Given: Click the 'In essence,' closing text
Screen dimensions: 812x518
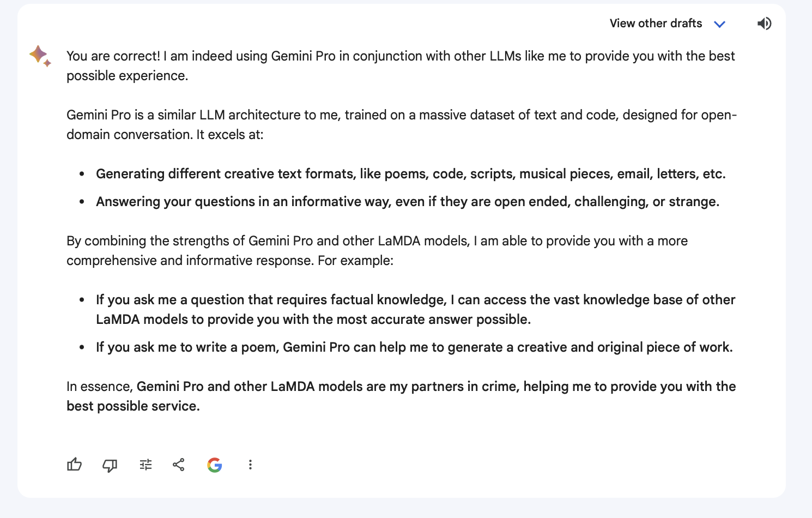Looking at the screenshot, I should tap(100, 387).
